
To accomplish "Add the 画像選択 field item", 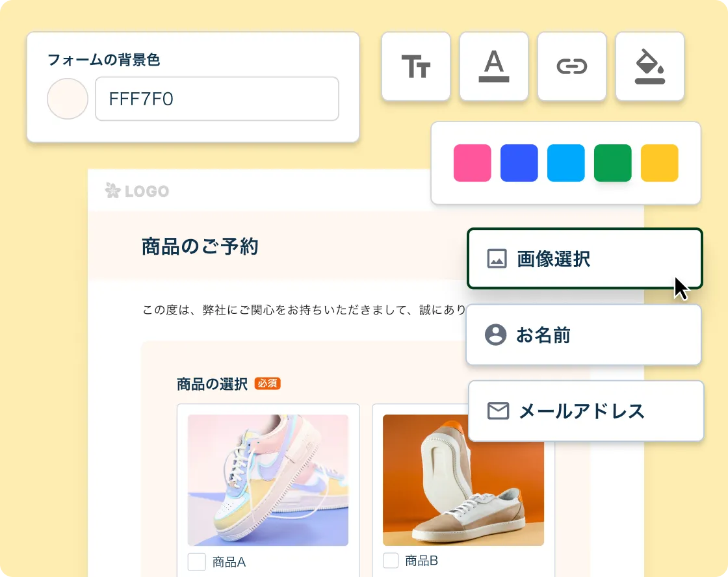I will pyautogui.click(x=585, y=259).
